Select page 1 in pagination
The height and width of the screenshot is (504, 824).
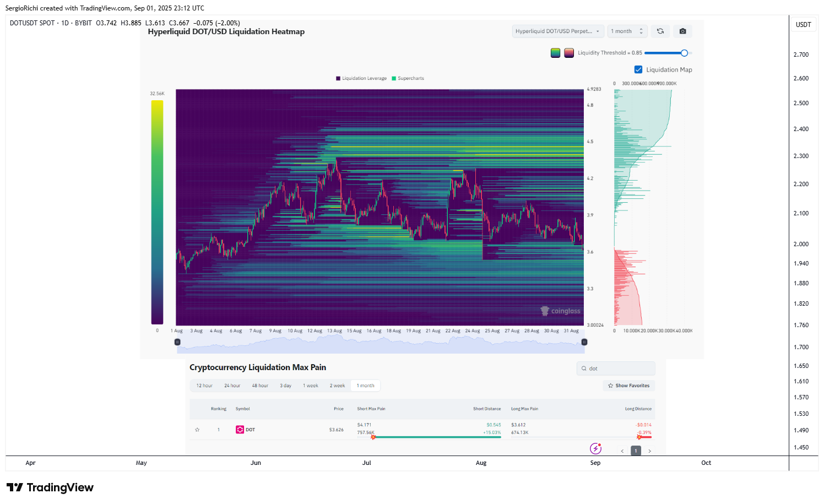coord(636,451)
